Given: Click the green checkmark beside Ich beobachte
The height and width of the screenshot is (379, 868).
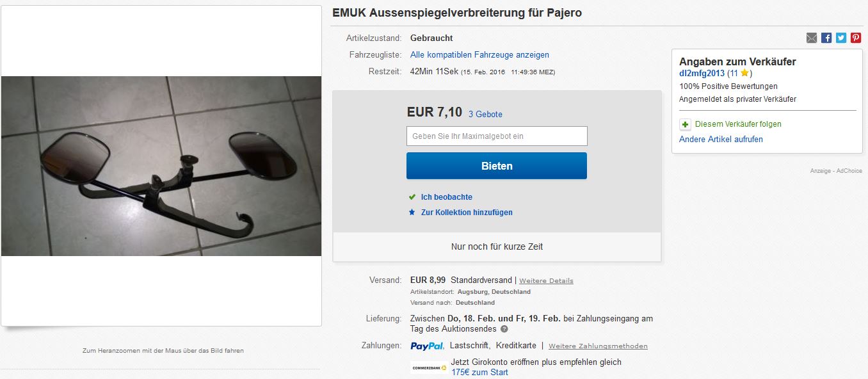Looking at the screenshot, I should click(412, 197).
